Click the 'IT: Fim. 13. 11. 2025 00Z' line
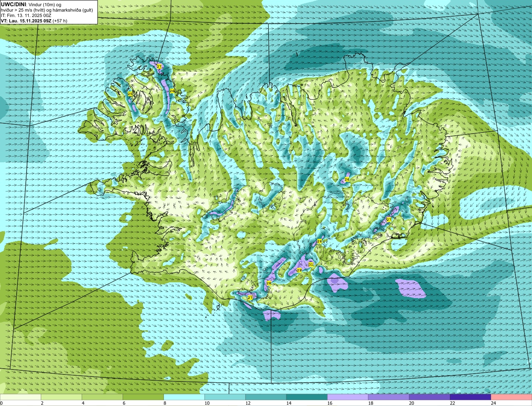Image resolution: width=532 pixels, height=406 pixels. pyautogui.click(x=26, y=15)
